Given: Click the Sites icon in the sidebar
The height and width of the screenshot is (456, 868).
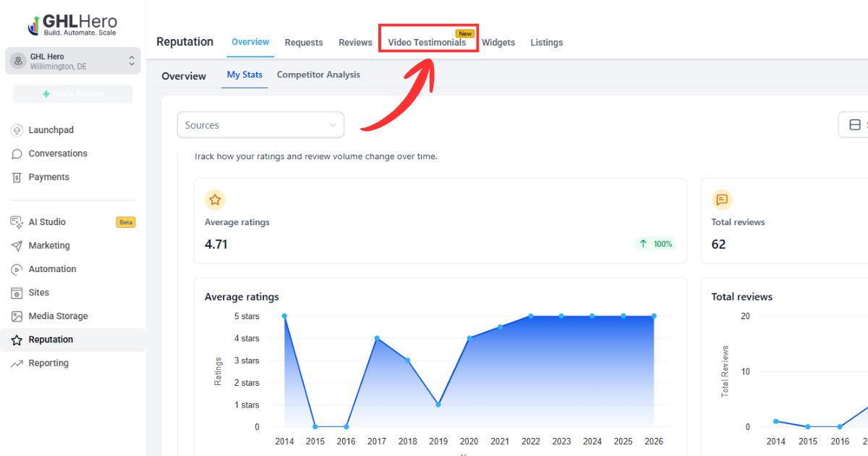Looking at the screenshot, I should click(17, 293).
